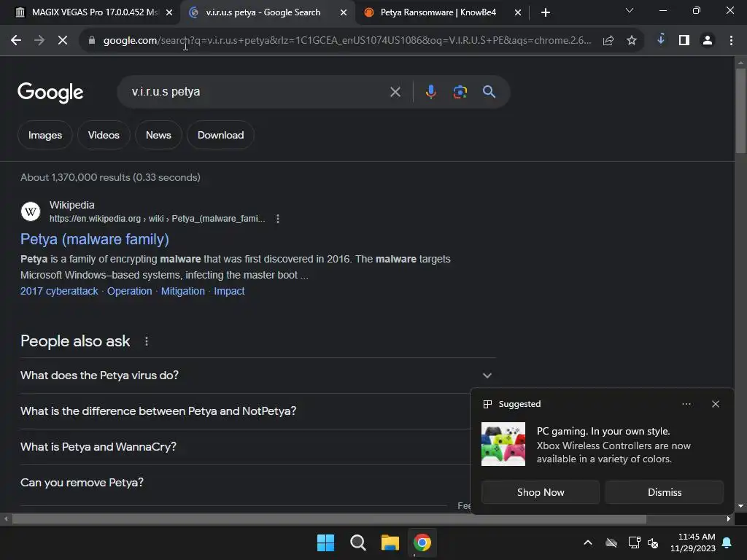Screen dimensions: 747x560
Task: Open Chrome three-dot menu
Action: (x=731, y=41)
